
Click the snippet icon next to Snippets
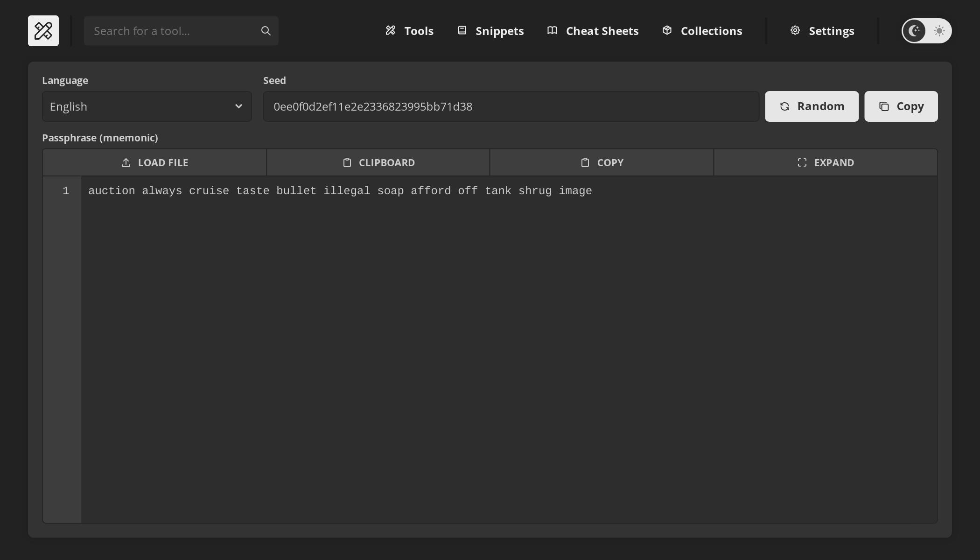pyautogui.click(x=462, y=30)
